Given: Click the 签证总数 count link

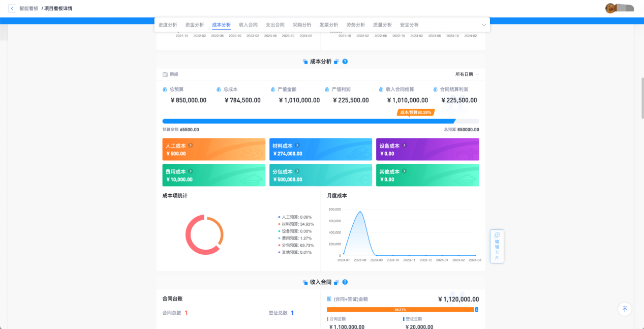Looking at the screenshot, I should [x=293, y=312].
